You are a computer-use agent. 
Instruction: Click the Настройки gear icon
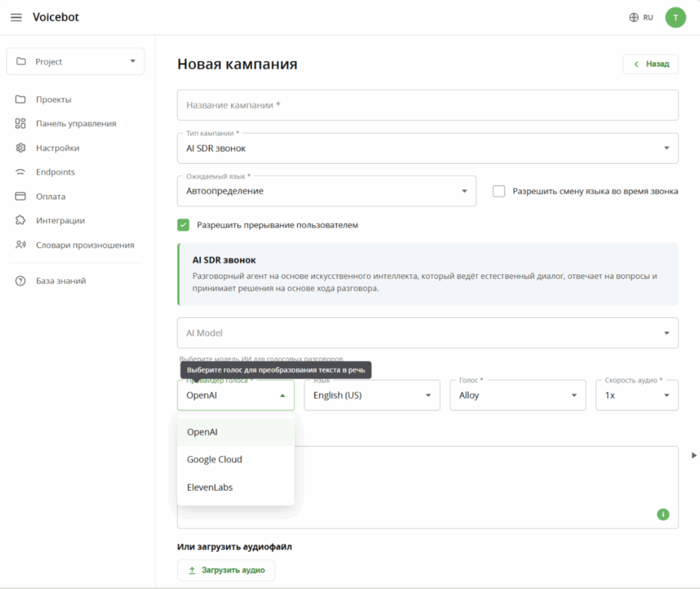21,148
